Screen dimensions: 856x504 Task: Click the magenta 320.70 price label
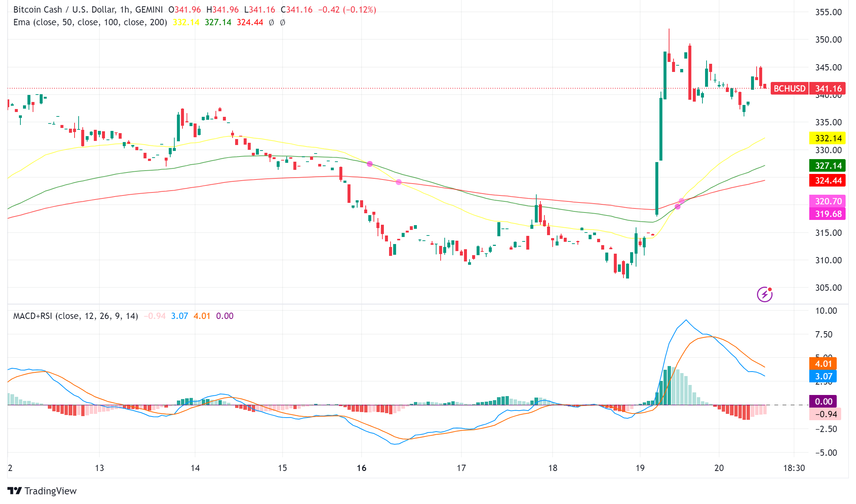pyautogui.click(x=827, y=201)
